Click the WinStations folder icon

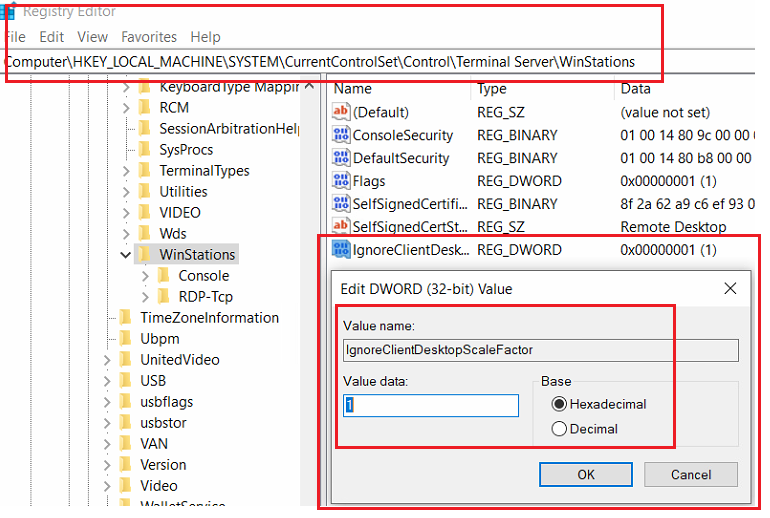(144, 254)
